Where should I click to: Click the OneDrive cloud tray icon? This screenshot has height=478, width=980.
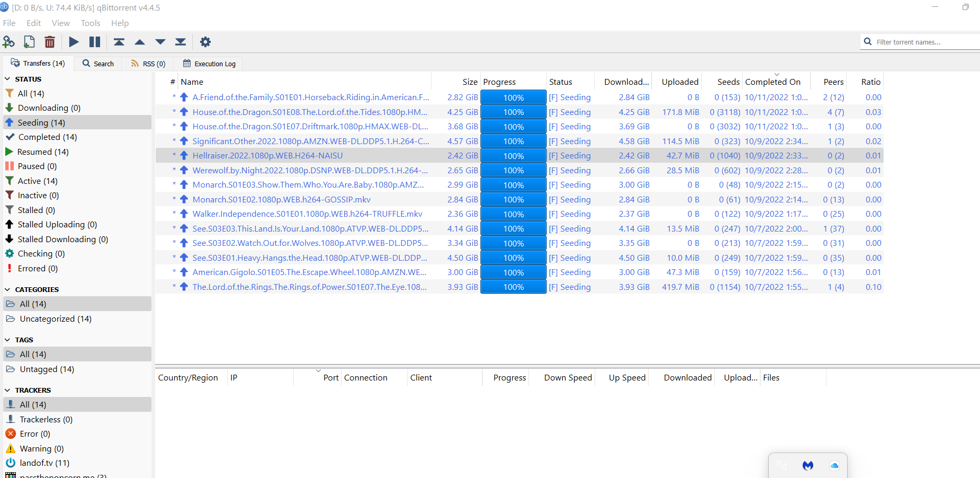(x=834, y=466)
